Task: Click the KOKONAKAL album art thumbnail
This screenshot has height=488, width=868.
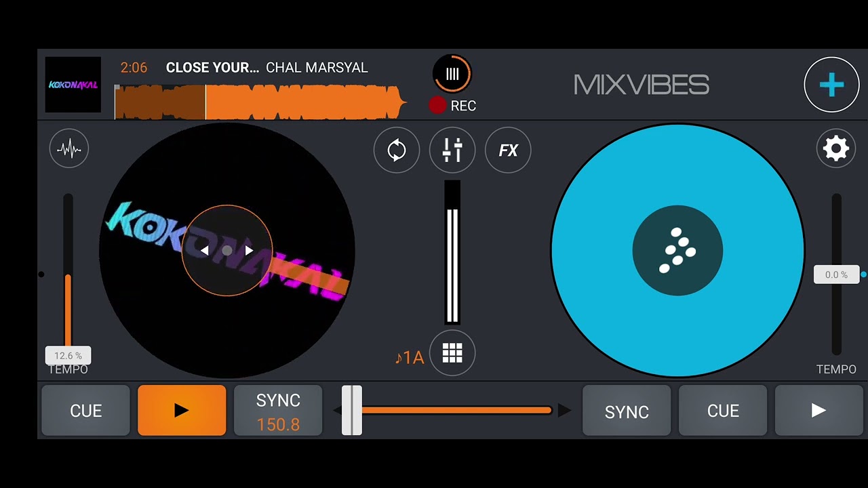Action: click(x=73, y=85)
